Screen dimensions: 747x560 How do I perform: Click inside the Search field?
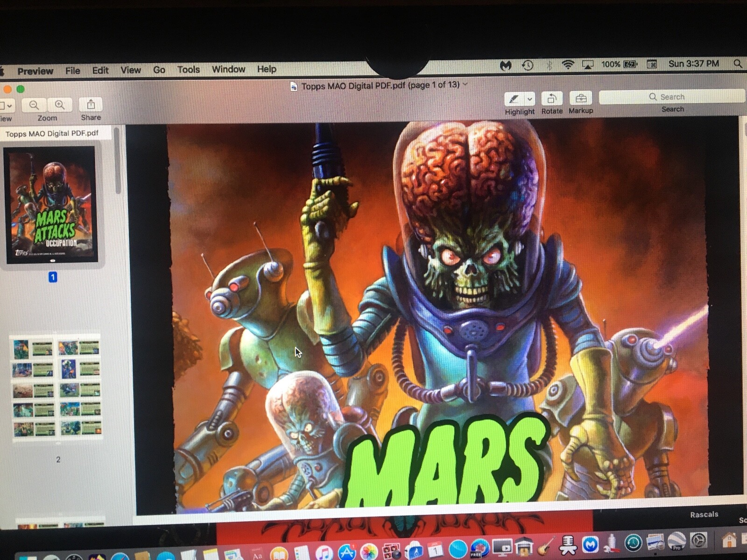coord(672,97)
